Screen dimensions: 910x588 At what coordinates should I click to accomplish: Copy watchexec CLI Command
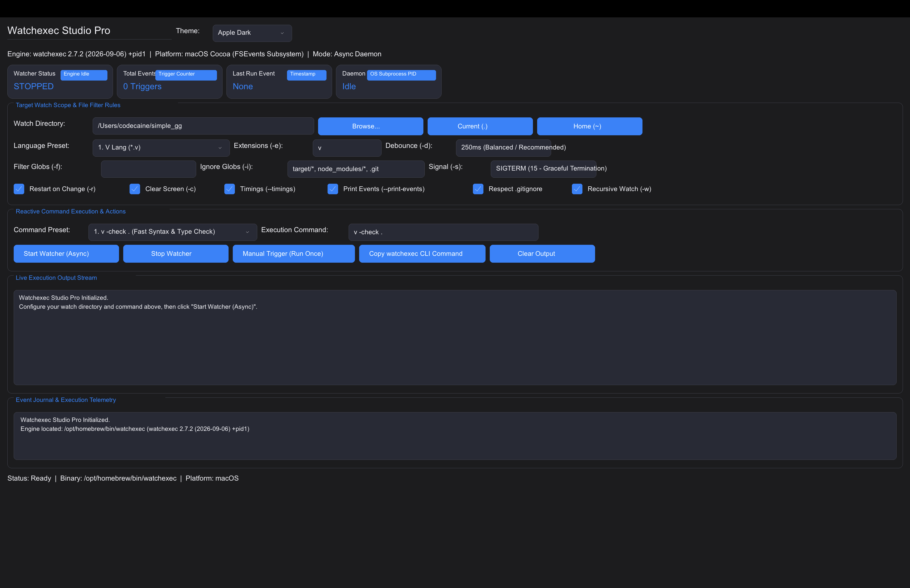pos(422,253)
